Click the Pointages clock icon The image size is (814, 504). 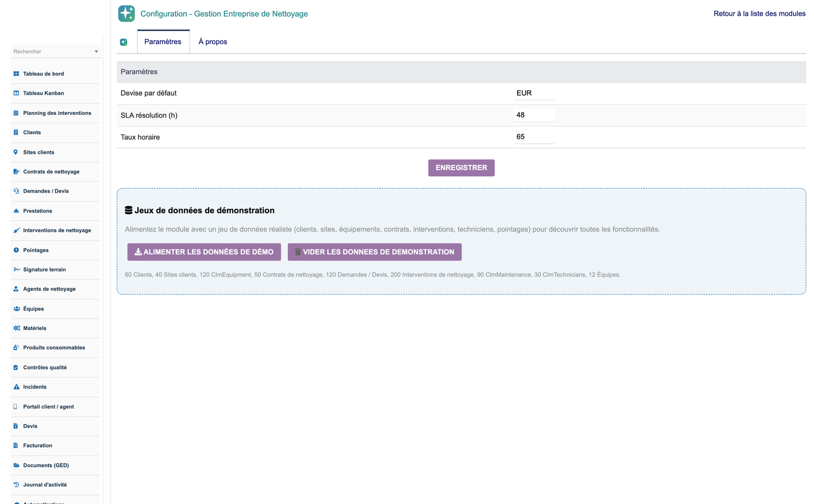coord(16,250)
